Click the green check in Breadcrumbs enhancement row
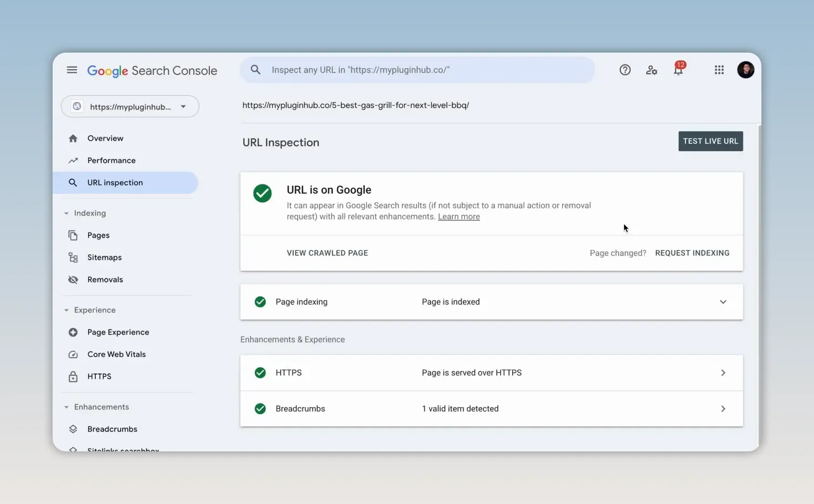This screenshot has width=814, height=504. point(260,409)
